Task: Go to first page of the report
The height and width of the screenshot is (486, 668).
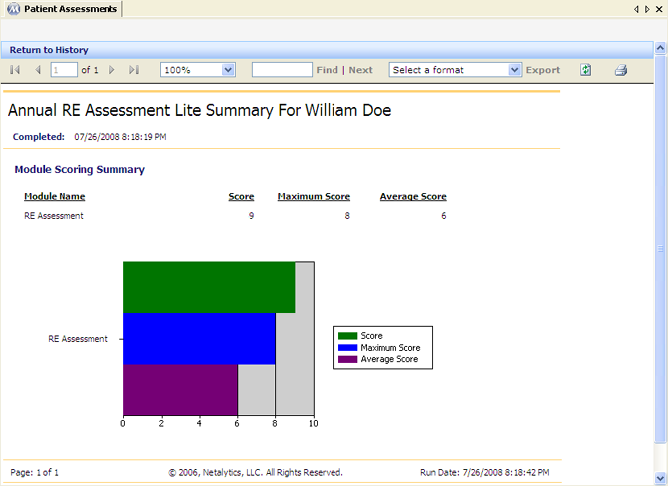Action: point(15,70)
